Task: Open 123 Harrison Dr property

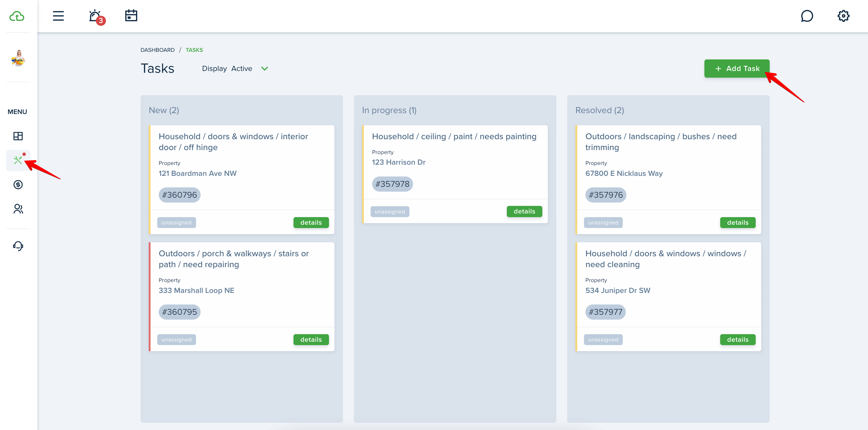Action: pyautogui.click(x=398, y=162)
